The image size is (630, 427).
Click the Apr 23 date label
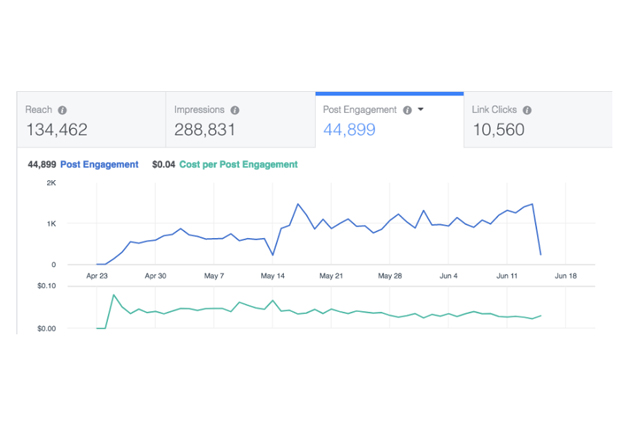click(97, 276)
